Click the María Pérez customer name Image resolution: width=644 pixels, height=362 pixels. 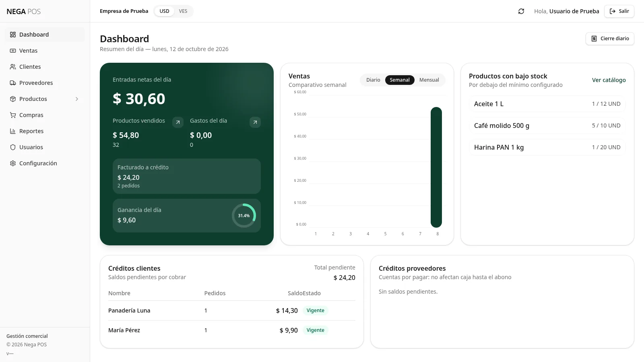pos(124,330)
